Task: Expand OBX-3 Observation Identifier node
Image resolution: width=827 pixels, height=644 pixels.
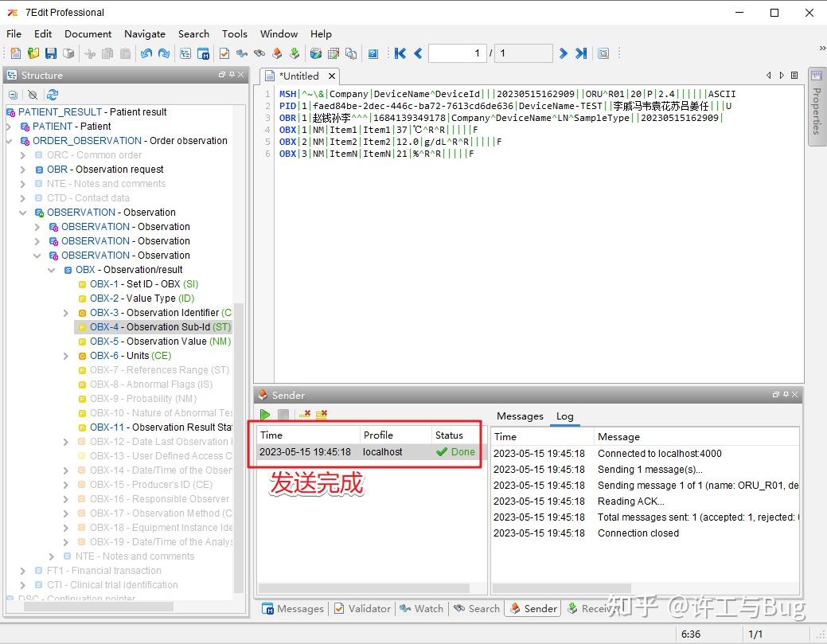Action: tap(66, 313)
